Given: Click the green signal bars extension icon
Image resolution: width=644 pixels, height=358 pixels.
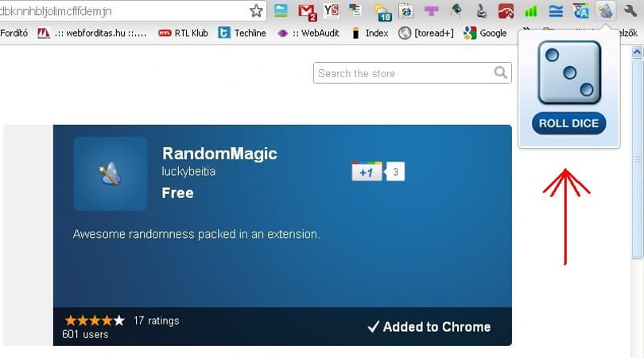Looking at the screenshot, I should click(x=530, y=11).
